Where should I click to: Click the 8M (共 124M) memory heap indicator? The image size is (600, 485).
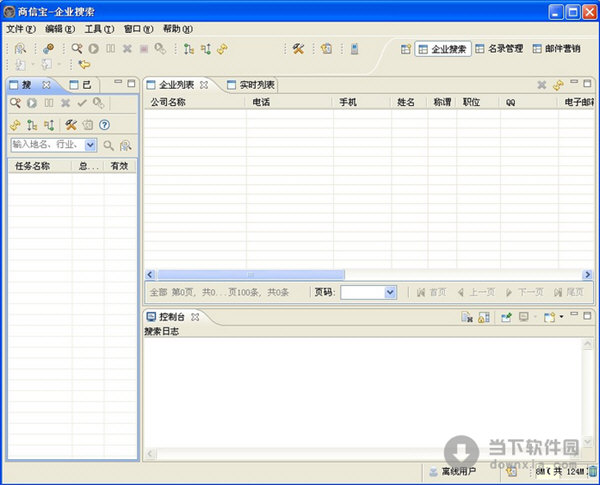coord(560,472)
